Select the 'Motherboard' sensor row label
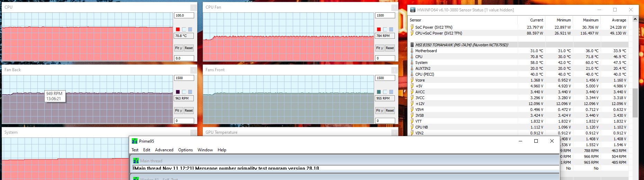The image size is (644, 180). (x=426, y=51)
